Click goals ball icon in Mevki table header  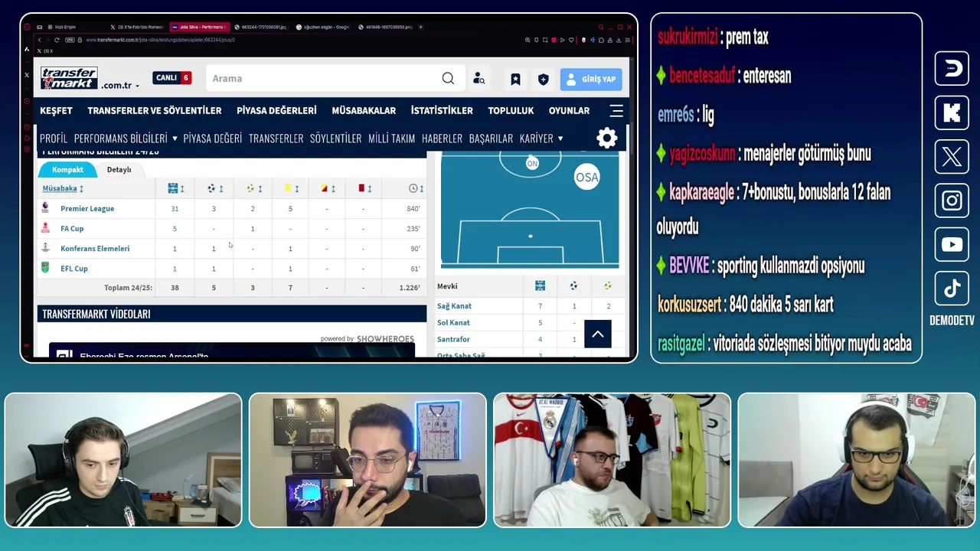573,285
